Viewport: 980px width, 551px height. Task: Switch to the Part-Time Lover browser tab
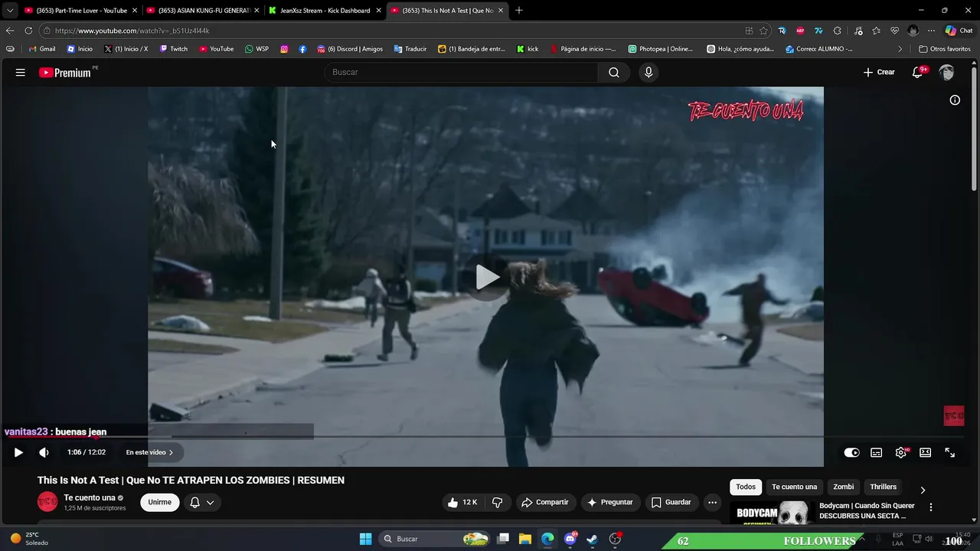pyautogui.click(x=80, y=11)
